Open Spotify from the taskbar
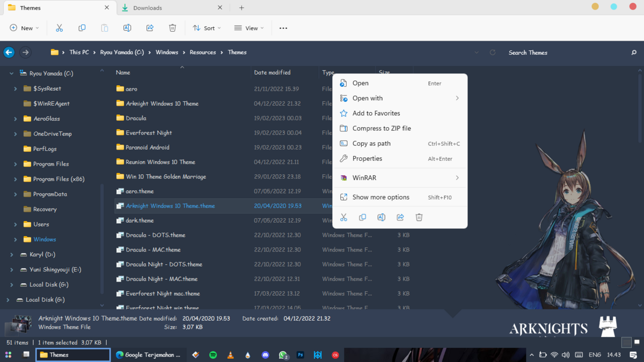Image resolution: width=644 pixels, height=362 pixels. pyautogui.click(x=213, y=355)
